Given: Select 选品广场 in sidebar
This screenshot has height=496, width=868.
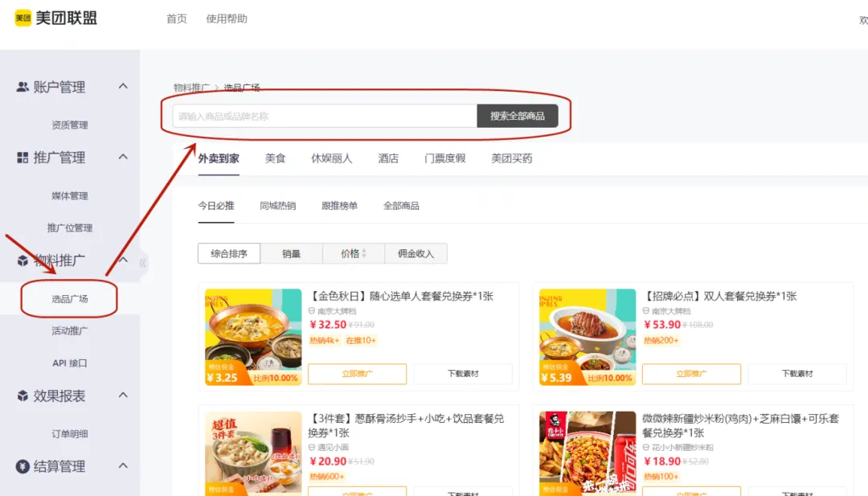Looking at the screenshot, I should (70, 299).
